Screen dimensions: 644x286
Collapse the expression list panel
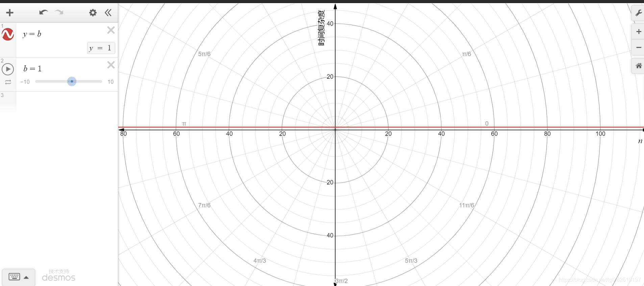point(108,13)
